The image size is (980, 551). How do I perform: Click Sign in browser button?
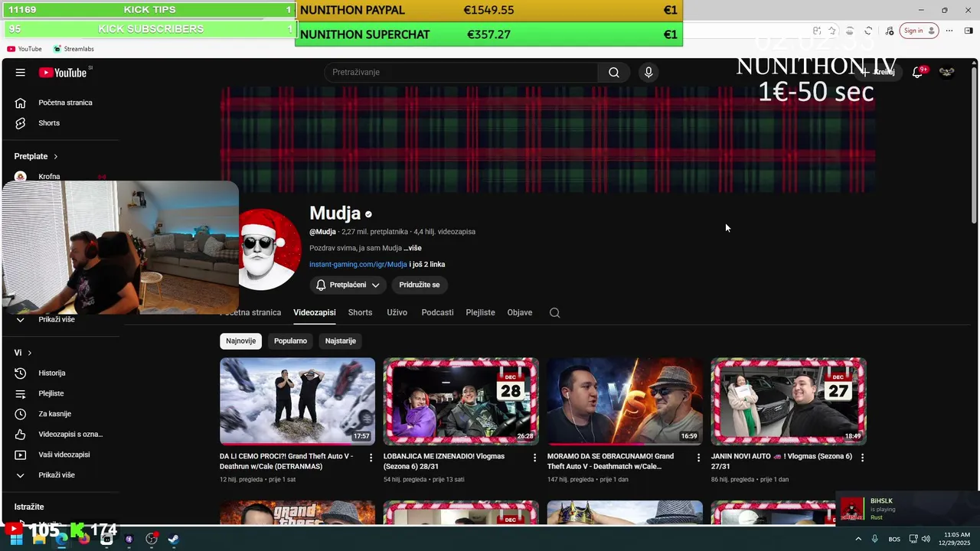pos(920,31)
